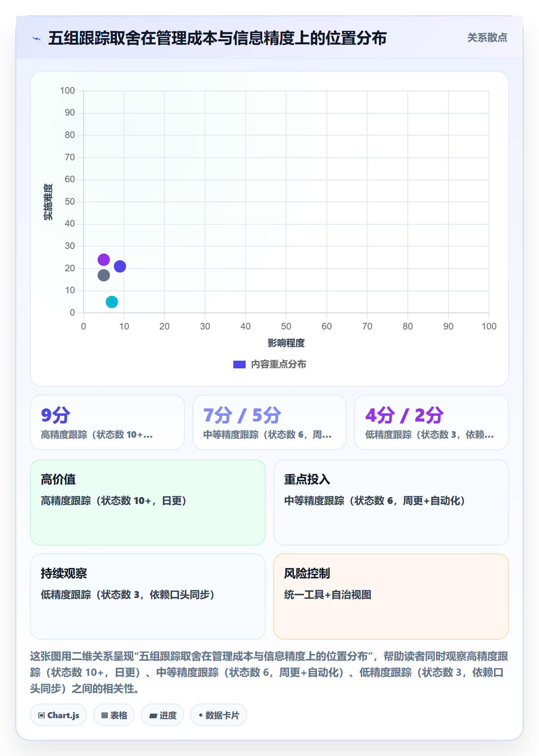The image size is (539, 756).
Task: Open the 9分 score card
Action: 107,422
